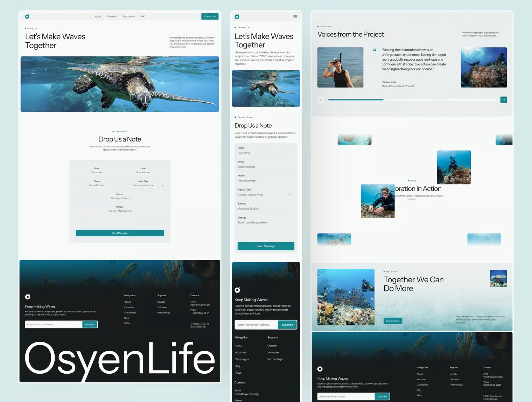Image resolution: width=532 pixels, height=402 pixels.
Task: Go to previous testimonial with the left arrow
Action: 321,100
